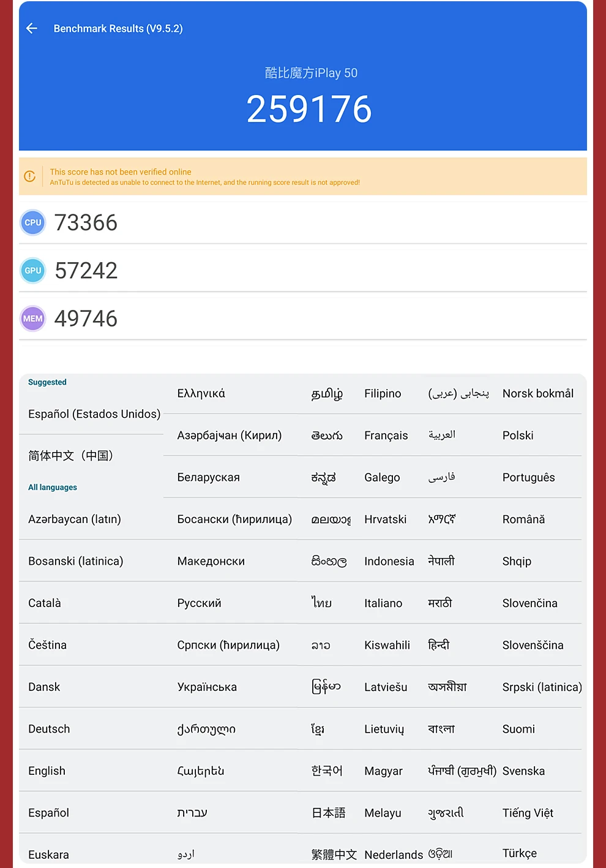The height and width of the screenshot is (868, 606).
Task: Choose Nederlands language
Action: (x=394, y=855)
